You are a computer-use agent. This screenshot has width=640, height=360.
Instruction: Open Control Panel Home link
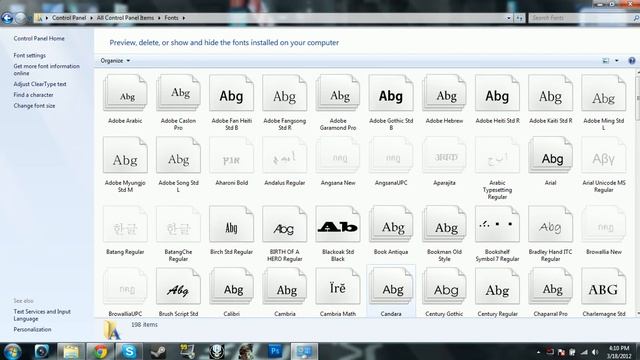[x=39, y=38]
